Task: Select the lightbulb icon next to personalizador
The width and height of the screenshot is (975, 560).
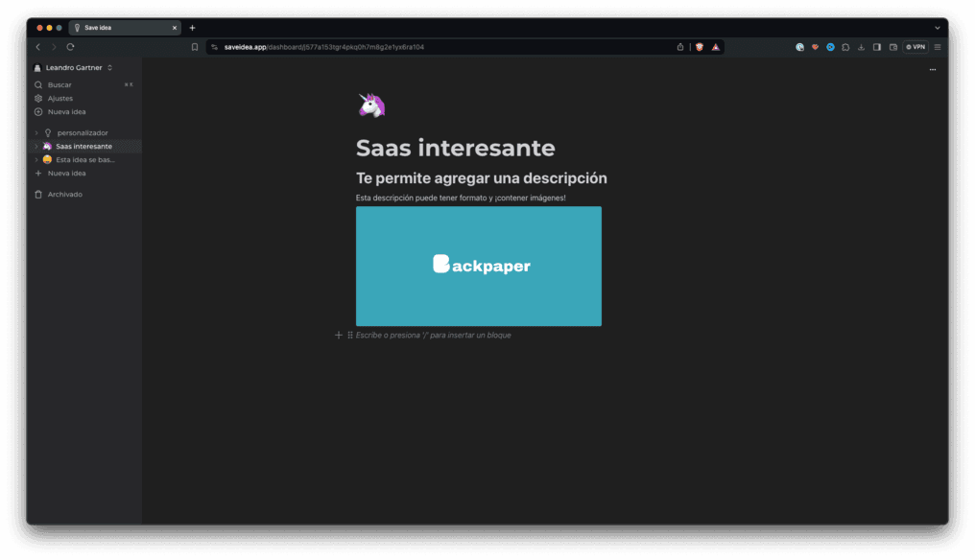Action: click(x=46, y=132)
